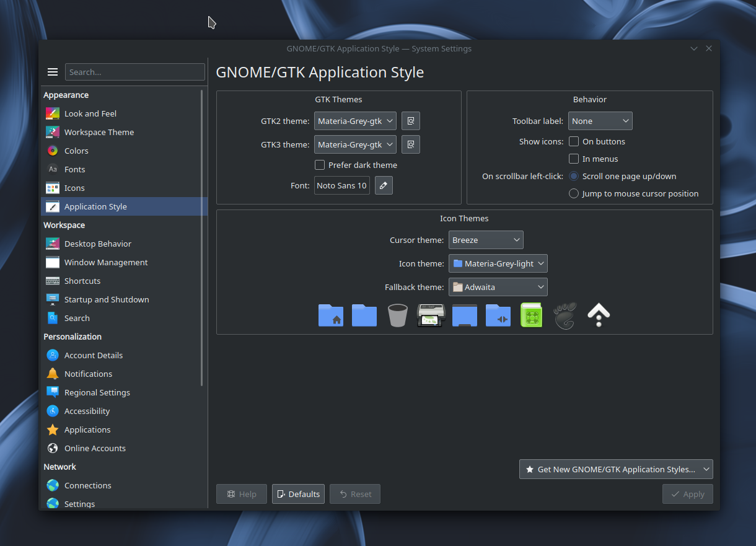
Task: Select Jump to mouse cursor position
Action: (x=574, y=193)
